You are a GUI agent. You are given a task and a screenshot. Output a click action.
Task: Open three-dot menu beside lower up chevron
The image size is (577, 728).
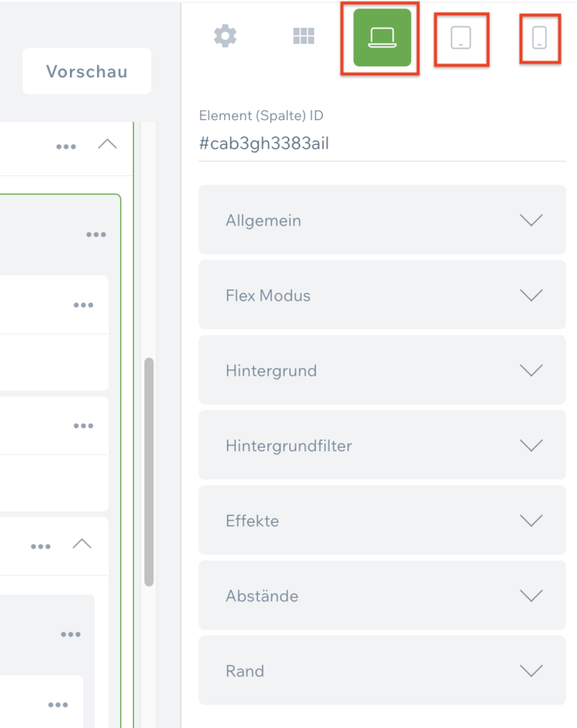pyautogui.click(x=41, y=546)
